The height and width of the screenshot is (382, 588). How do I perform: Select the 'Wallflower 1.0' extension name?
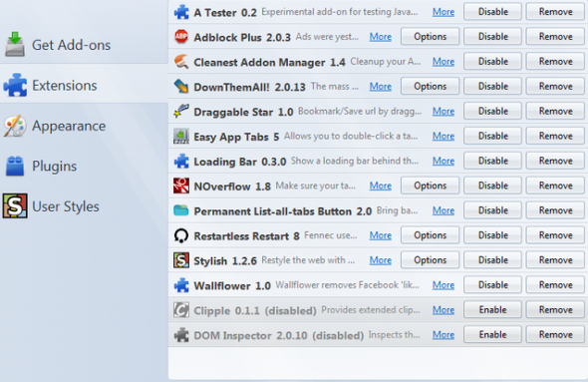click(232, 286)
